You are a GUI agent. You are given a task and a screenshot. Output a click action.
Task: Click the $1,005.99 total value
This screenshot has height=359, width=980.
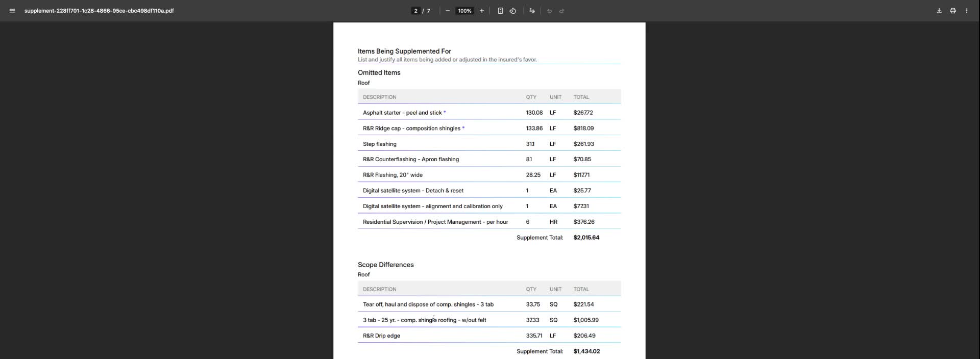(x=586, y=320)
